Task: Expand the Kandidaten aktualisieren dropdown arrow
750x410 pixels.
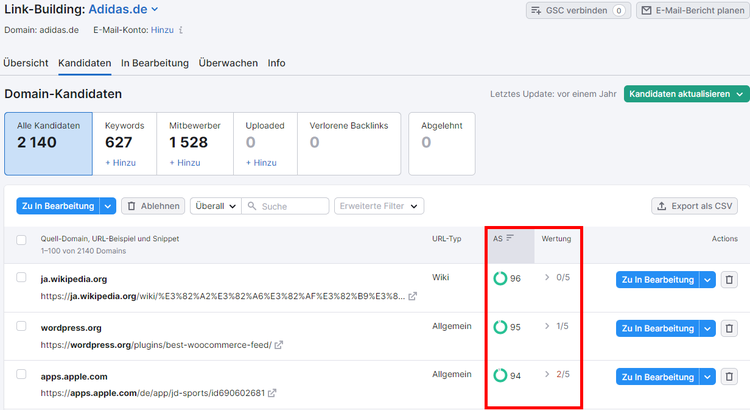Action: (740, 94)
